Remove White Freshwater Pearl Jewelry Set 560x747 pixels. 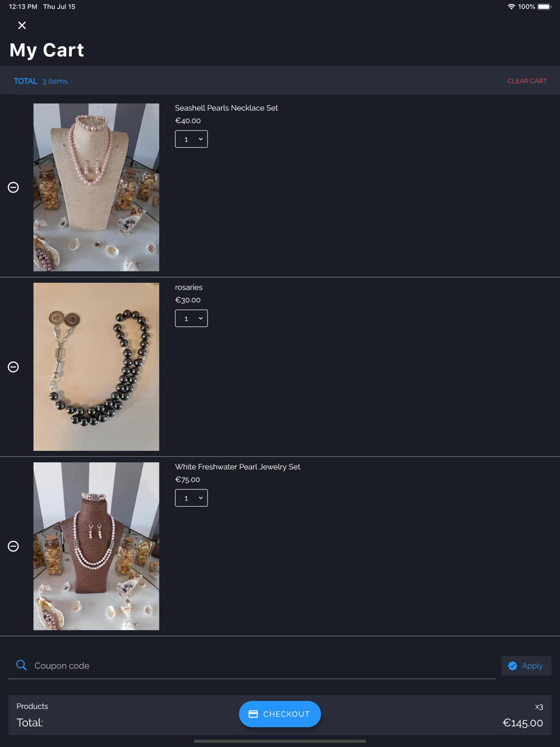point(13,546)
